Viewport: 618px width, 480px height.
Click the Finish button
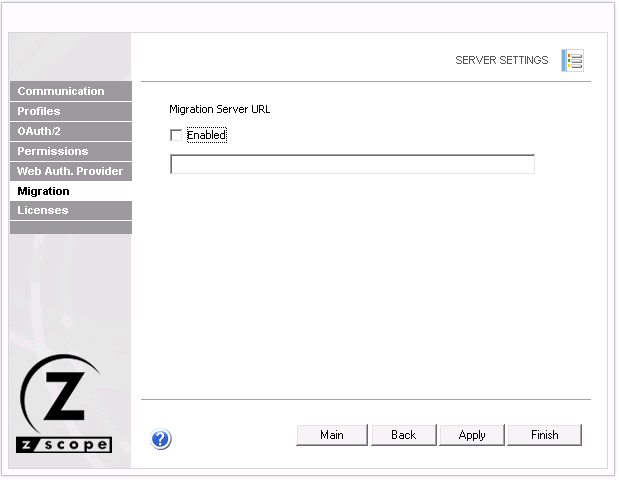pyautogui.click(x=544, y=435)
